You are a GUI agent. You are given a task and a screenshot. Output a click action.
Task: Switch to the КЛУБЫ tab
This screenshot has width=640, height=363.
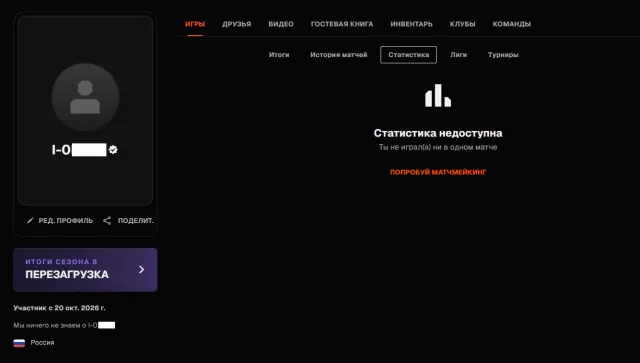pyautogui.click(x=462, y=24)
